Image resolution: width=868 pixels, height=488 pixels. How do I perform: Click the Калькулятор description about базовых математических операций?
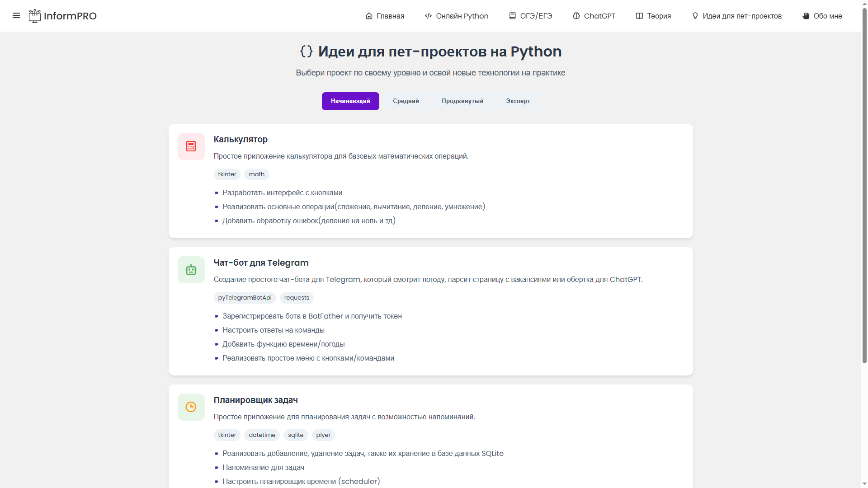pyautogui.click(x=341, y=156)
